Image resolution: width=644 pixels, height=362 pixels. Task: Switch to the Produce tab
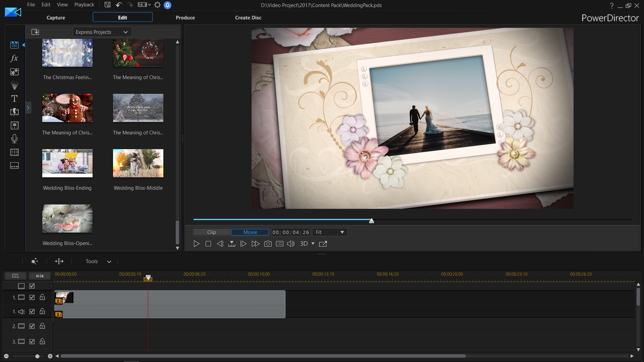[185, 17]
